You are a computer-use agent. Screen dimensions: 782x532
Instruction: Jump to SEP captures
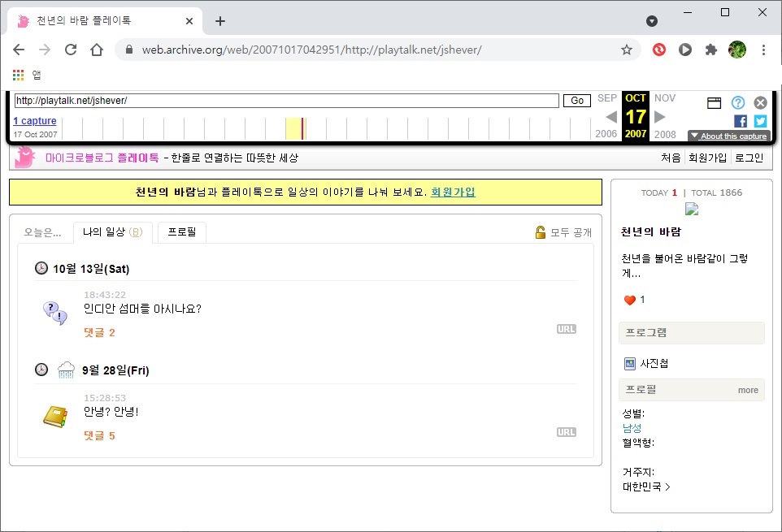point(607,98)
